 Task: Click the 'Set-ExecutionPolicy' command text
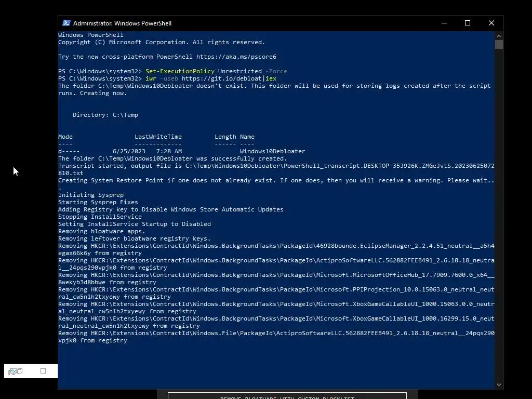click(x=180, y=71)
